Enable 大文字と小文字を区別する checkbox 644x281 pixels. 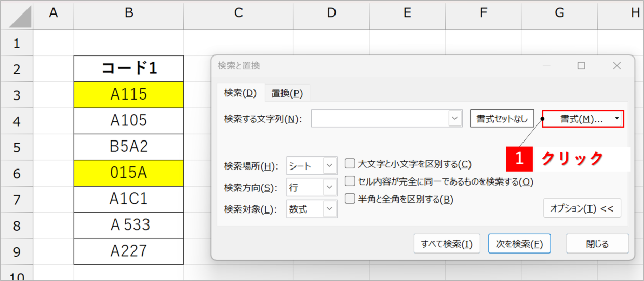(350, 164)
